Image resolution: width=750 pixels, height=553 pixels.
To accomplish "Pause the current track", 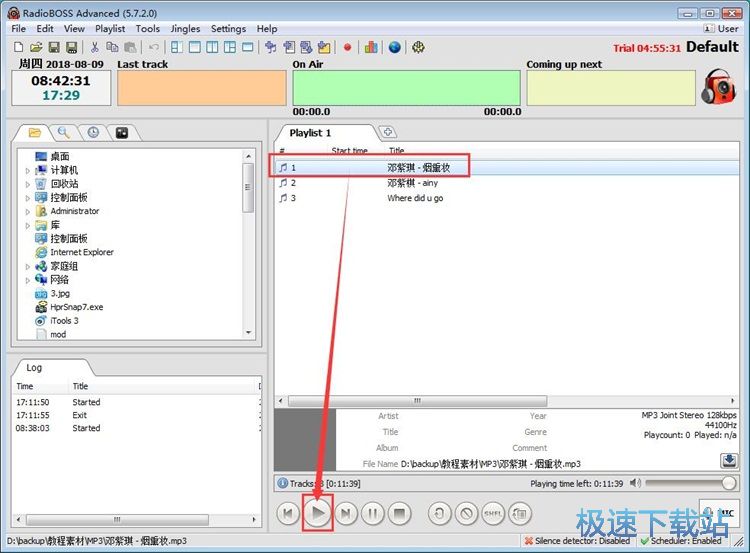I will tap(372, 514).
